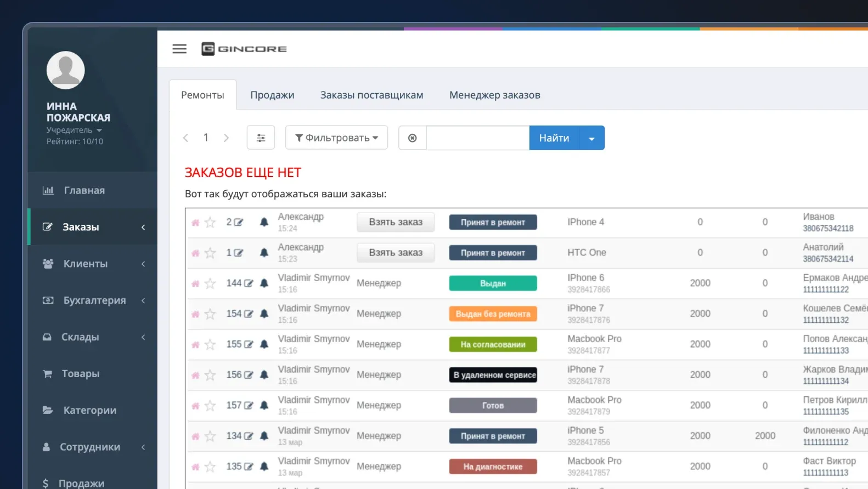Toggle the star on order 135

click(210, 467)
